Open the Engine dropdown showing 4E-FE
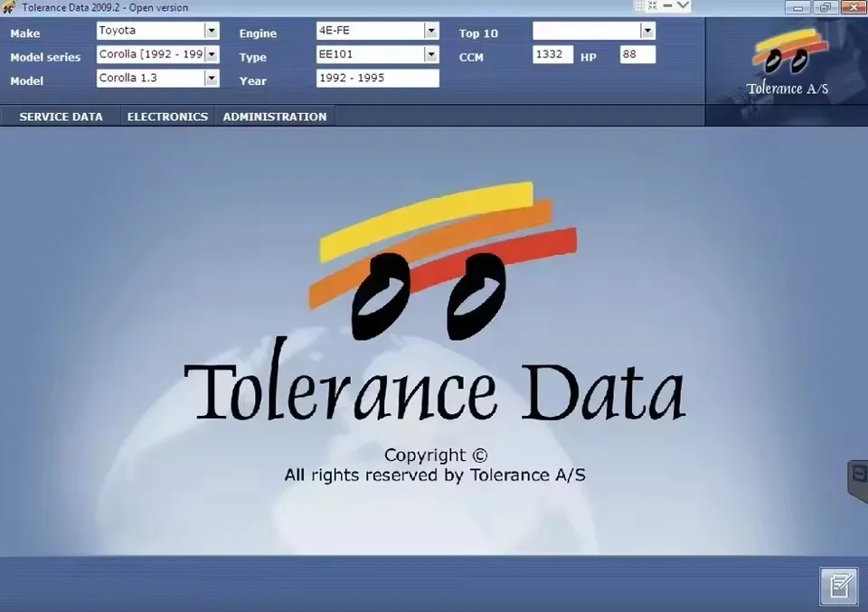868x612 pixels. click(x=432, y=31)
